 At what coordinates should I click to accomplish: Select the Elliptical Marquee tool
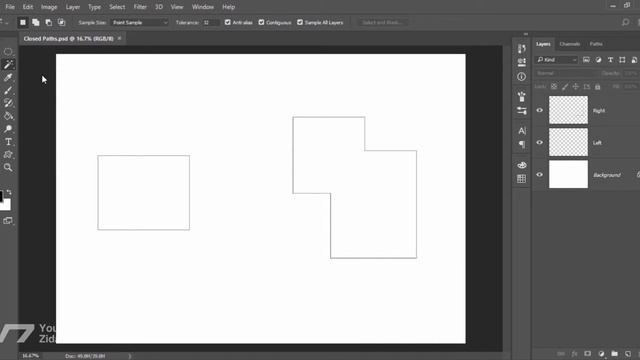click(x=8, y=52)
